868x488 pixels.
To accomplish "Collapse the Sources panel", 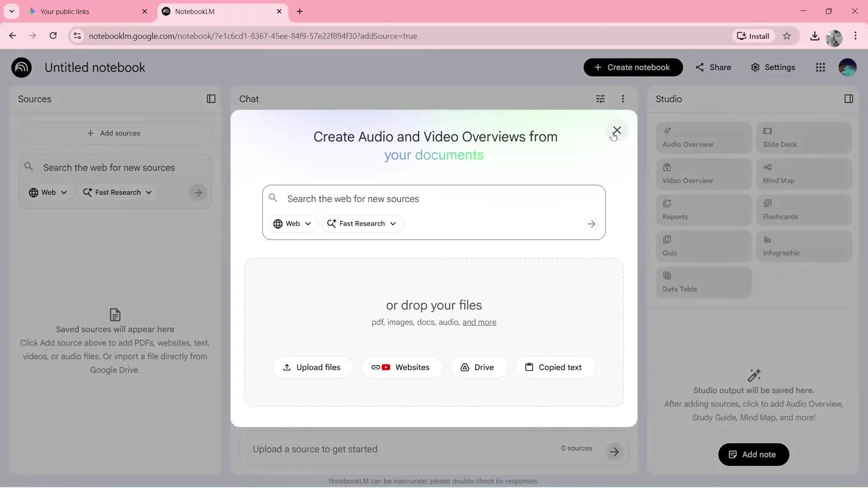I will (x=211, y=99).
